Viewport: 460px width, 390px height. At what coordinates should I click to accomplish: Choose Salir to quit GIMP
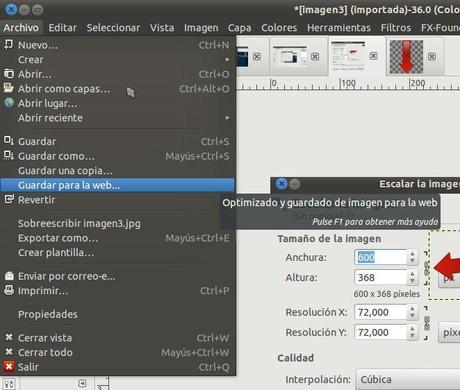pyautogui.click(x=117, y=367)
